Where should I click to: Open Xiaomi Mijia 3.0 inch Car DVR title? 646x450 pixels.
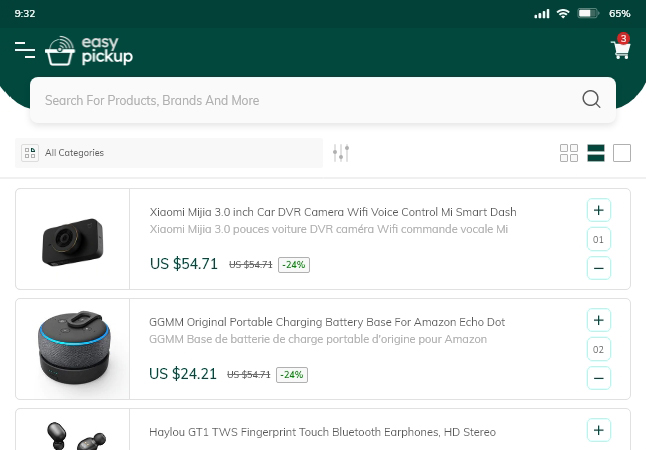[x=332, y=212]
